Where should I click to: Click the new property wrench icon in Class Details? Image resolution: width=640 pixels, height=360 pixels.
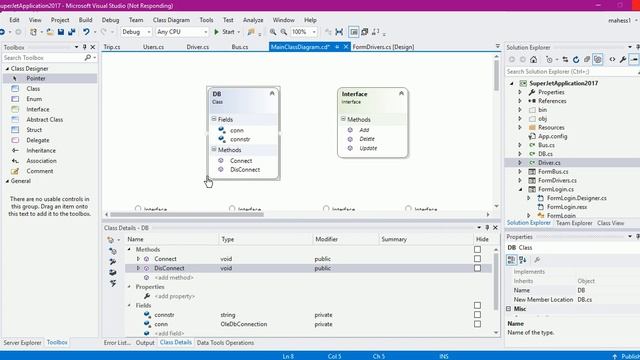click(113, 262)
